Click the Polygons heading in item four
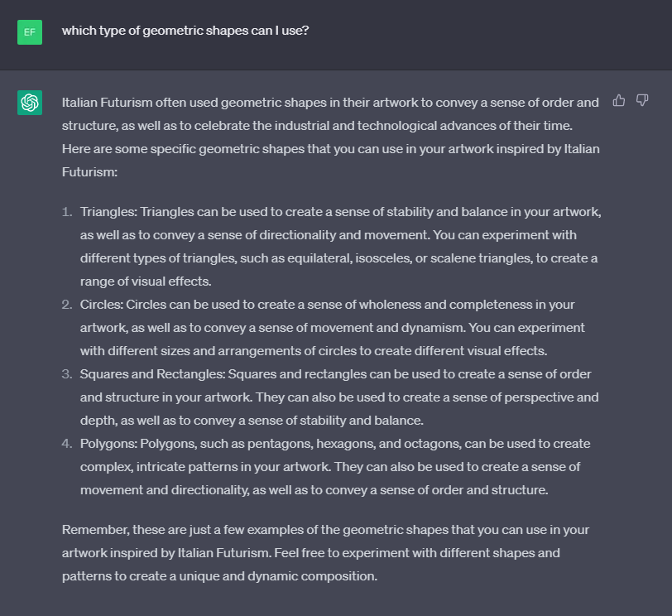Screen dimensions: 672x616 pyautogui.click(x=108, y=443)
